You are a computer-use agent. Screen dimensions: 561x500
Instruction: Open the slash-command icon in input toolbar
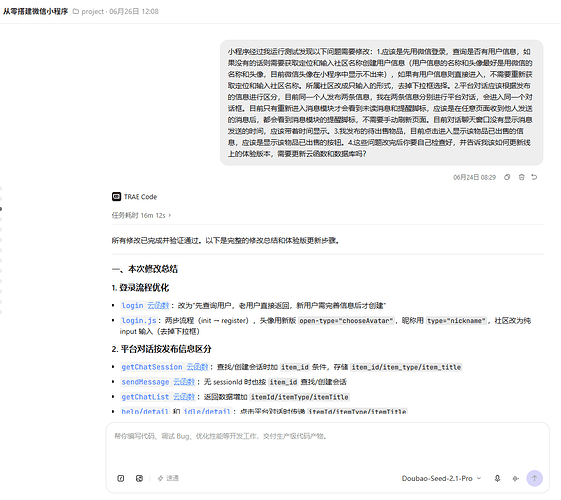pyautogui.click(x=121, y=478)
